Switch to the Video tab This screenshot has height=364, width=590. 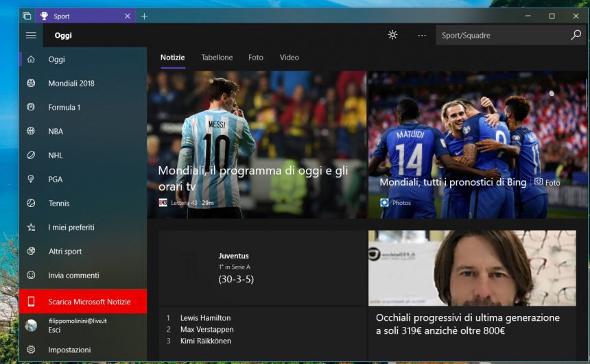click(x=289, y=58)
